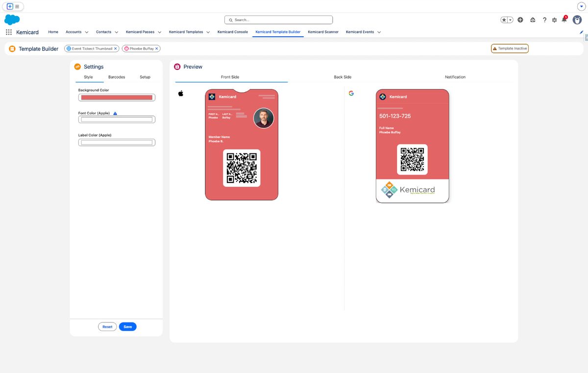The image size is (588, 373).
Task: Click the global Search field
Action: click(278, 20)
